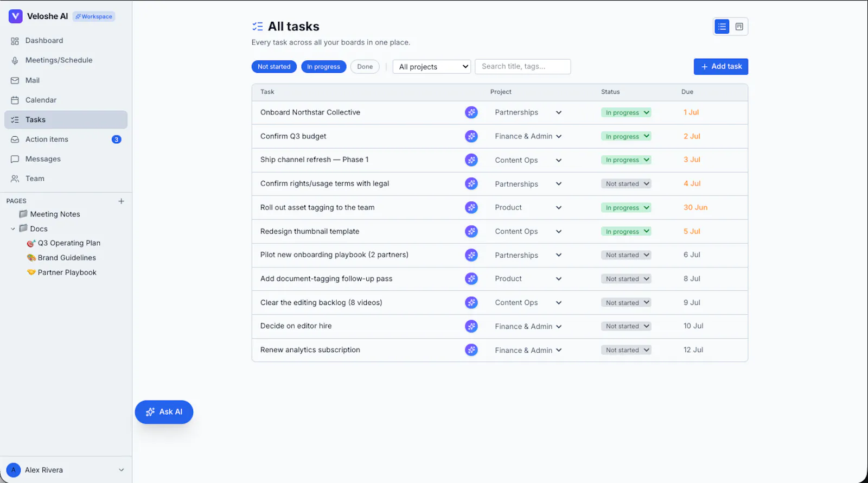Click Alex Rivera avatar icon
Image resolution: width=868 pixels, height=483 pixels.
[x=14, y=470]
